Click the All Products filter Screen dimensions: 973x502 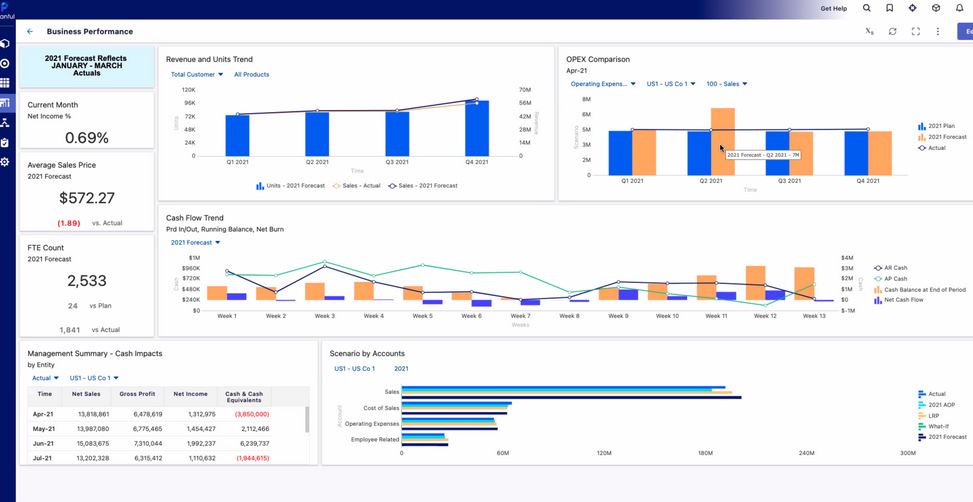(x=251, y=74)
